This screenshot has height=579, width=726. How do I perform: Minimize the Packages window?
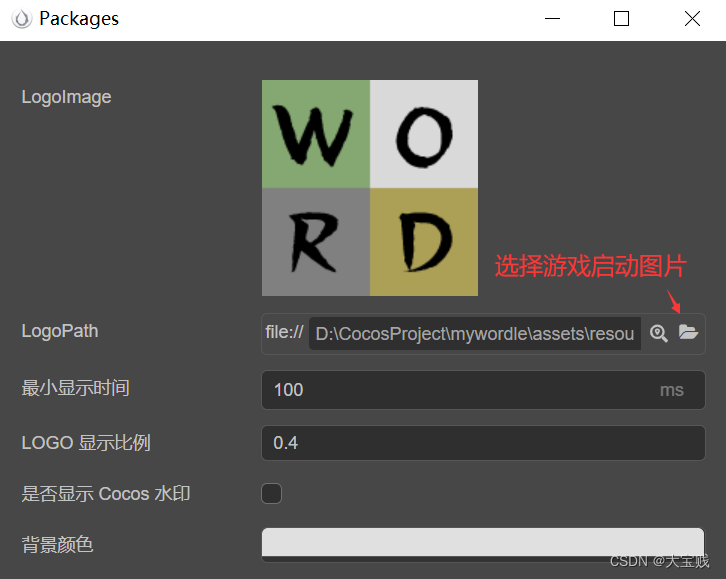coord(549,19)
